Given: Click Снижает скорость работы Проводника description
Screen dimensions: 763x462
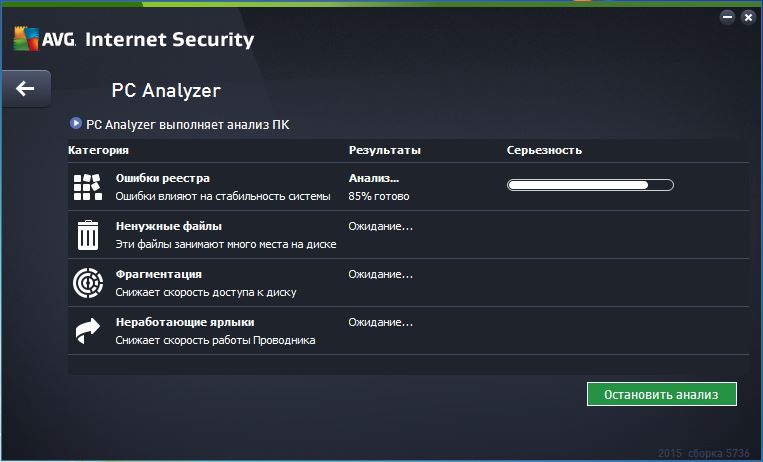Looking at the screenshot, I should coord(215,340).
